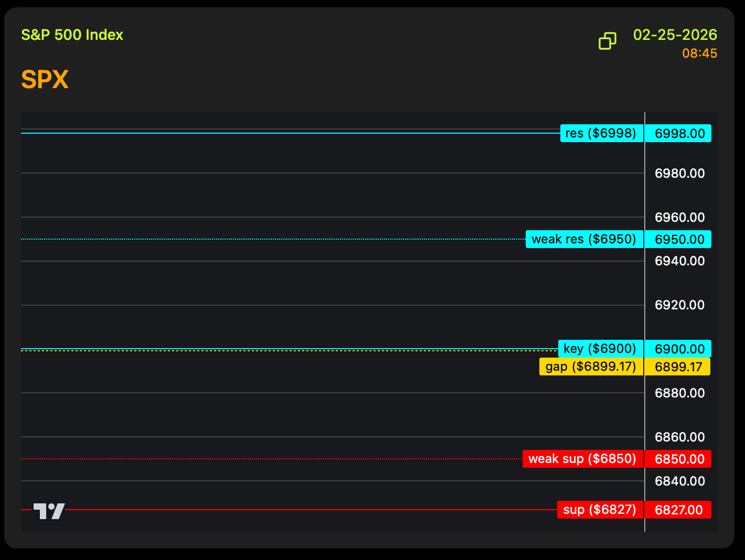This screenshot has width=745, height=560.
Task: Click the S&P 500 Index title
Action: pos(72,35)
